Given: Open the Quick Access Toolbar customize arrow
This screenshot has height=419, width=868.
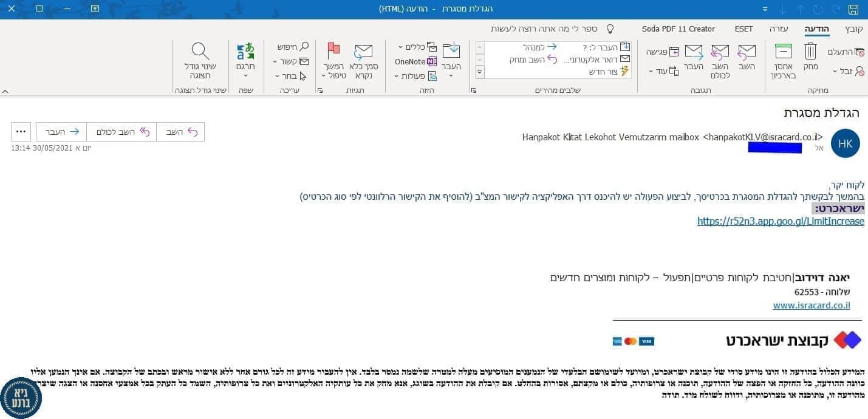Looking at the screenshot, I should 764,10.
